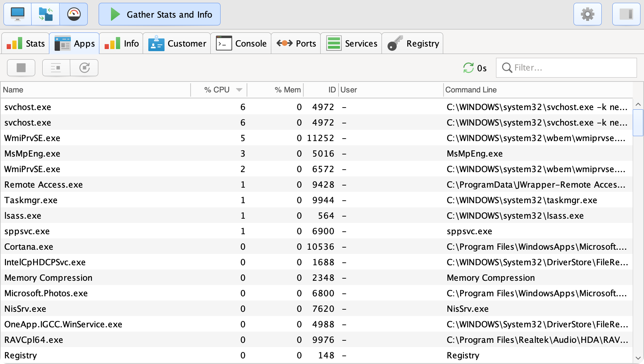Image resolution: width=644 pixels, height=364 pixels.
Task: Select the MsMpEng.exe process name
Action: (32, 153)
